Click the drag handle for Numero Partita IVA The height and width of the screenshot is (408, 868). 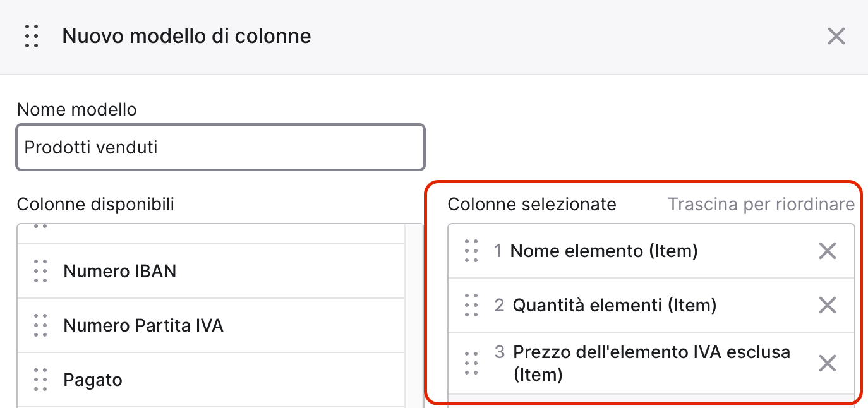[x=40, y=325]
